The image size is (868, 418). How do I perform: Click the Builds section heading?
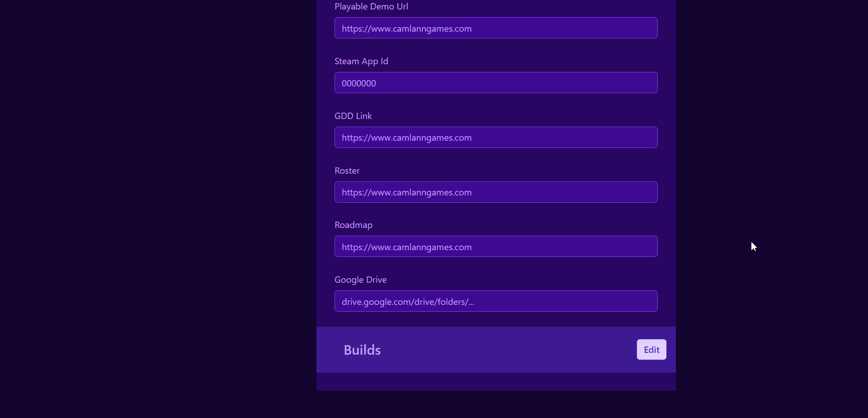(362, 350)
